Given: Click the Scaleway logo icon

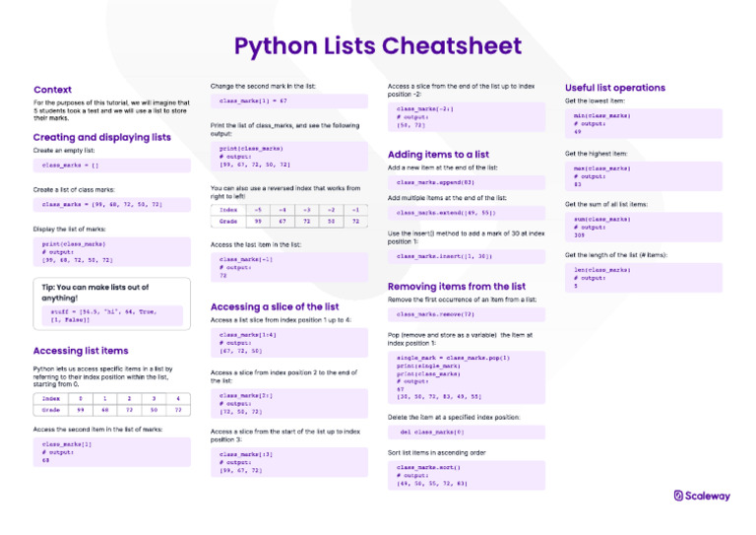Looking at the screenshot, I should click(678, 496).
